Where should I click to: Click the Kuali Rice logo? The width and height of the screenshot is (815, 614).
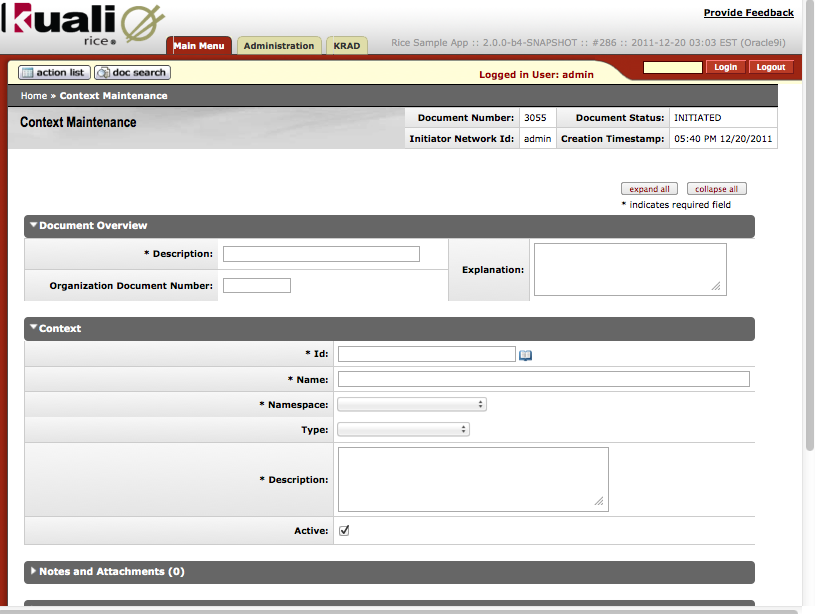[82, 26]
